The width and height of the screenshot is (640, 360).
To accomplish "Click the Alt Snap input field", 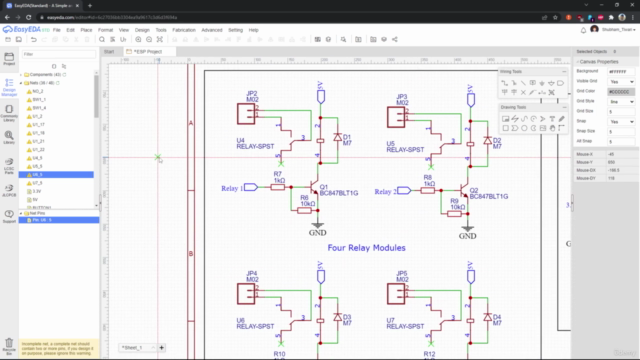I will coord(621,142).
